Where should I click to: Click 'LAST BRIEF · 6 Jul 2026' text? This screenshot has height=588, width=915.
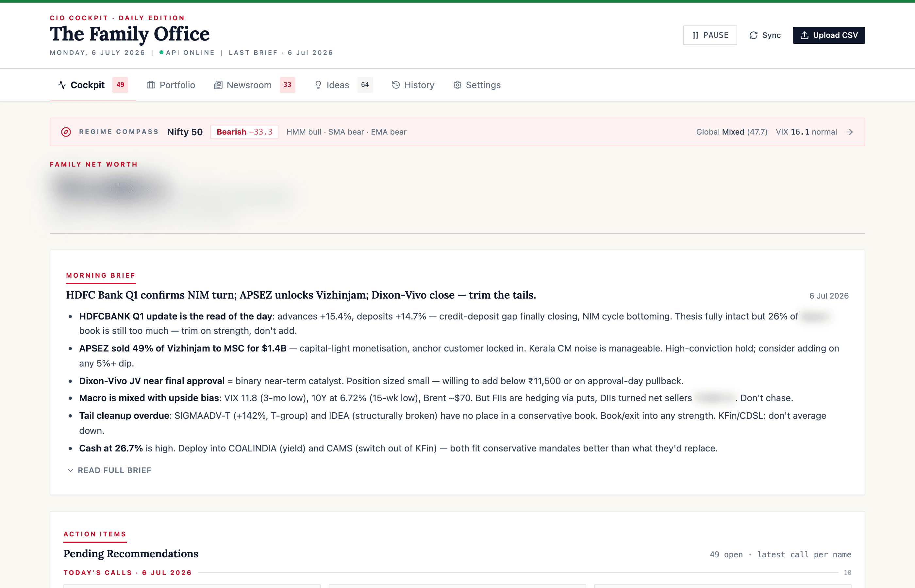tap(281, 52)
